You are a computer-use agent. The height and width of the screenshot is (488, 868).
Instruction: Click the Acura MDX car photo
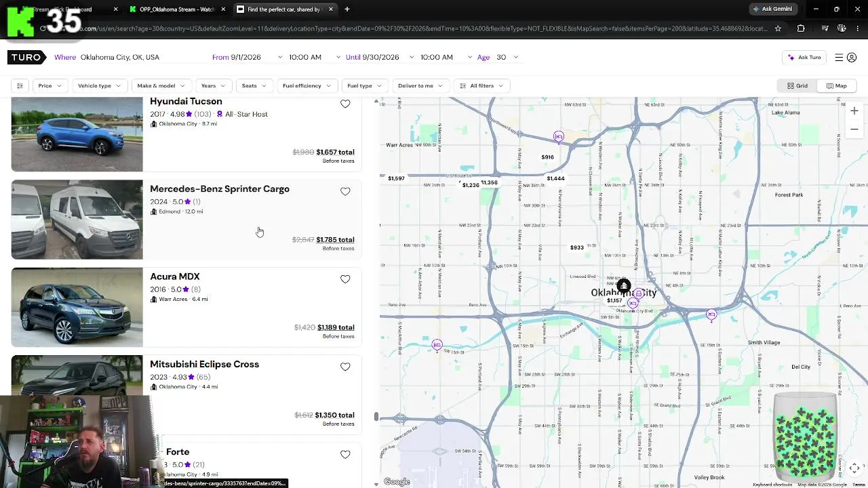[x=77, y=307]
